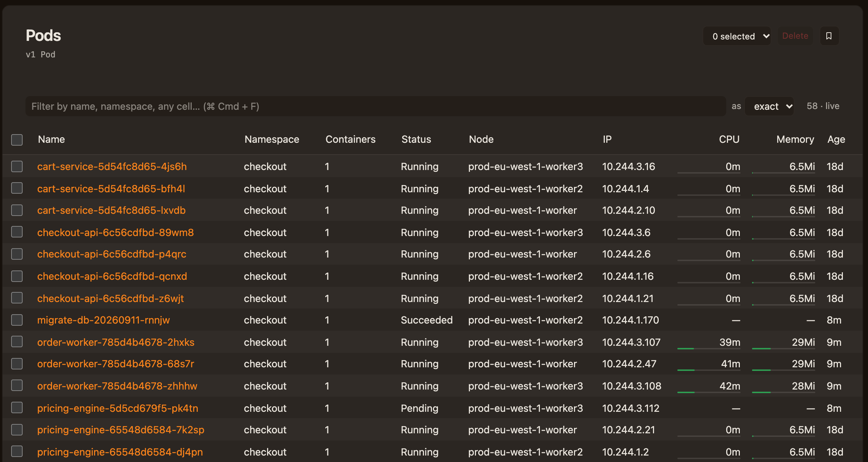Viewport: 868px width, 462px height.
Task: Sort by the Namespace column header
Action: click(272, 139)
